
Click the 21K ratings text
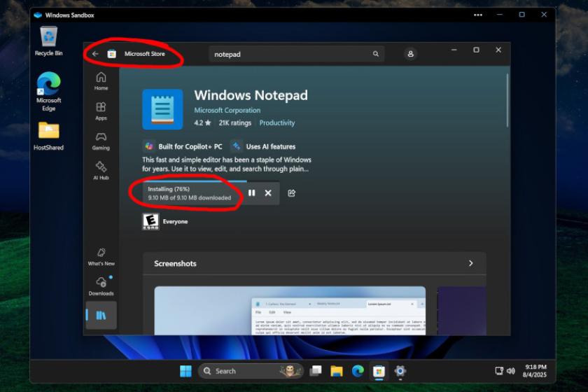pos(234,122)
